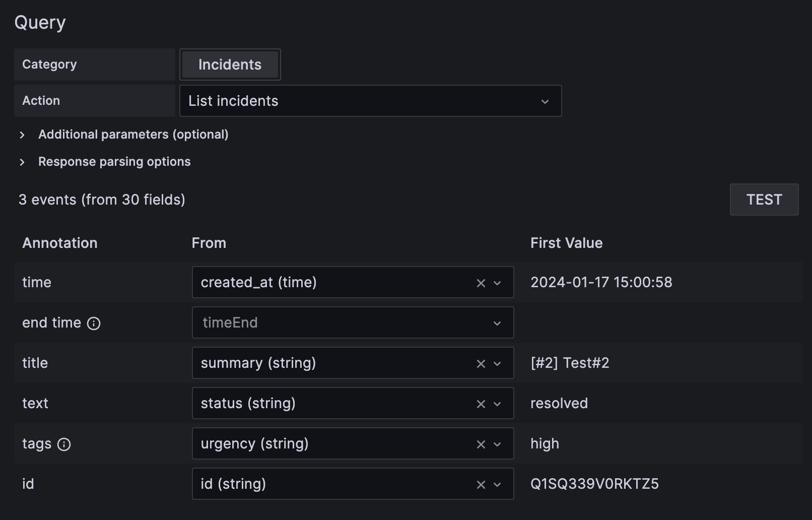View the end time info tooltip icon
812x520 pixels.
95,323
